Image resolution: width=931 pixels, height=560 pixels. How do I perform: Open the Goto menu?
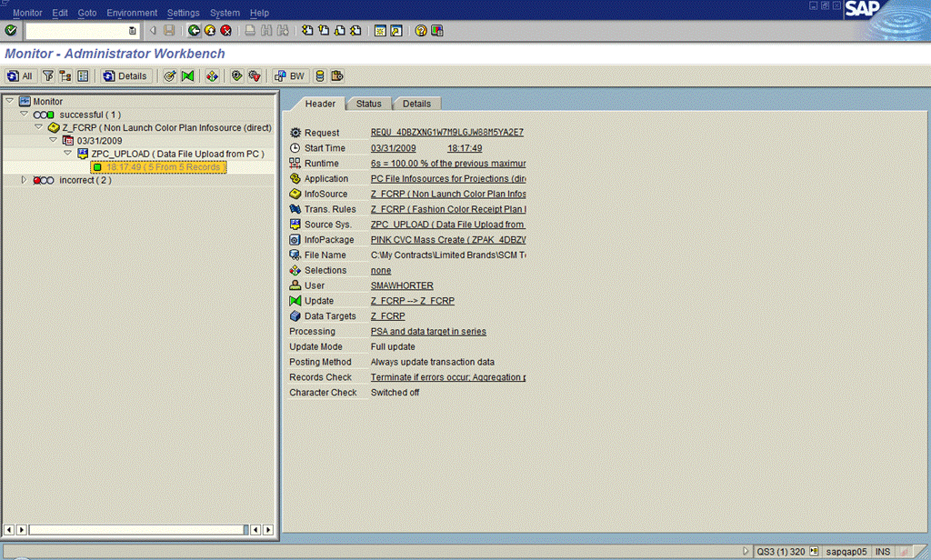click(87, 13)
